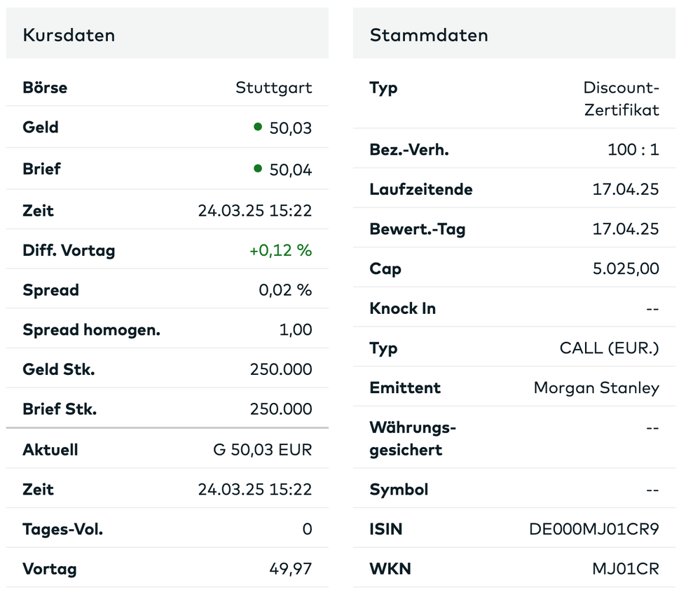The height and width of the screenshot is (590, 700).
Task: Click the Brief price 50,04
Action: point(290,170)
